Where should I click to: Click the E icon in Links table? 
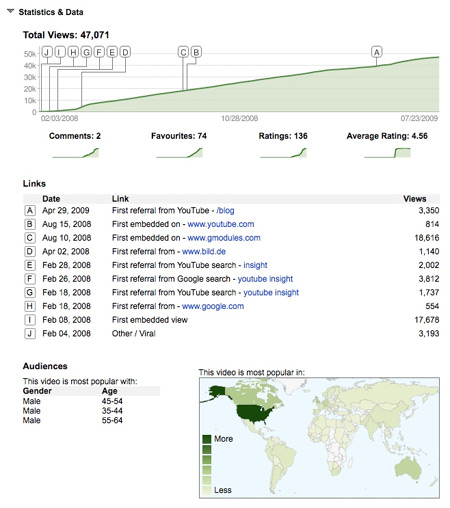pyautogui.click(x=30, y=265)
